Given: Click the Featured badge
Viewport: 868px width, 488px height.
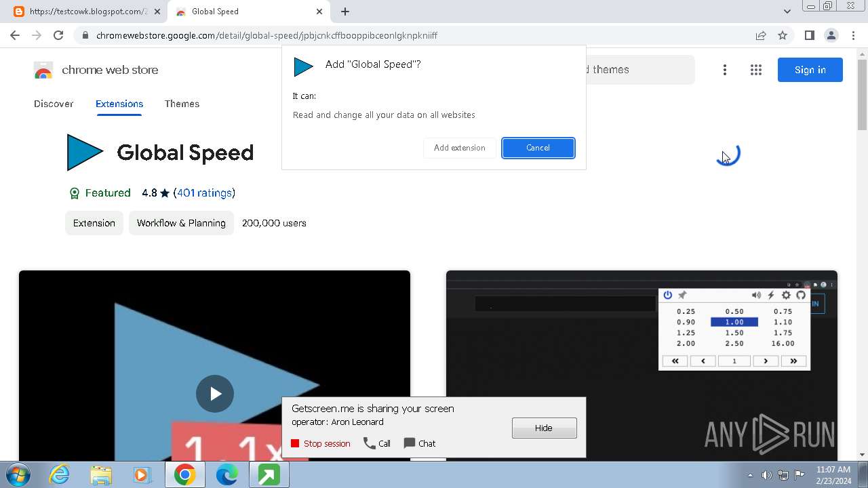Looking at the screenshot, I should [x=100, y=193].
